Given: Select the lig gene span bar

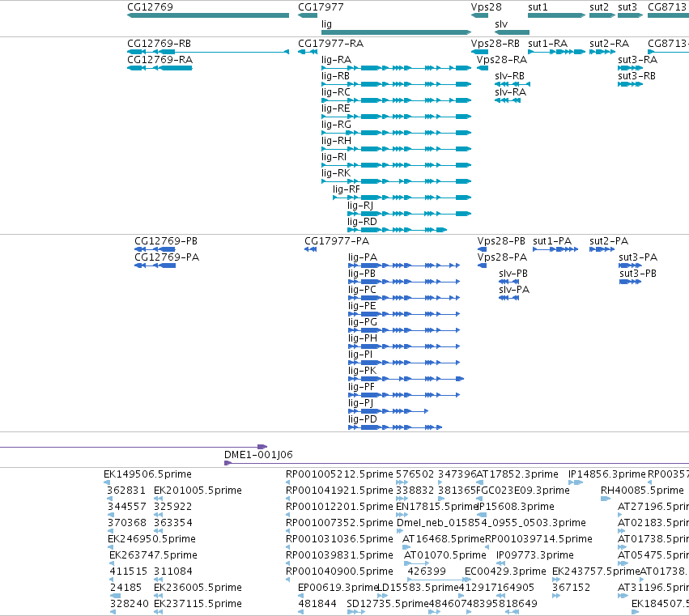Looking at the screenshot, I should click(396, 32).
